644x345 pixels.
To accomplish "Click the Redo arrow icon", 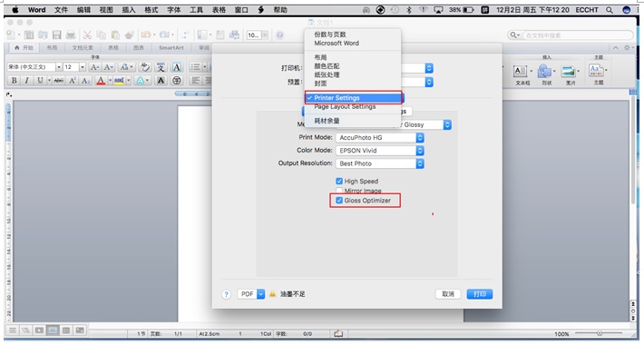I will point(164,34).
